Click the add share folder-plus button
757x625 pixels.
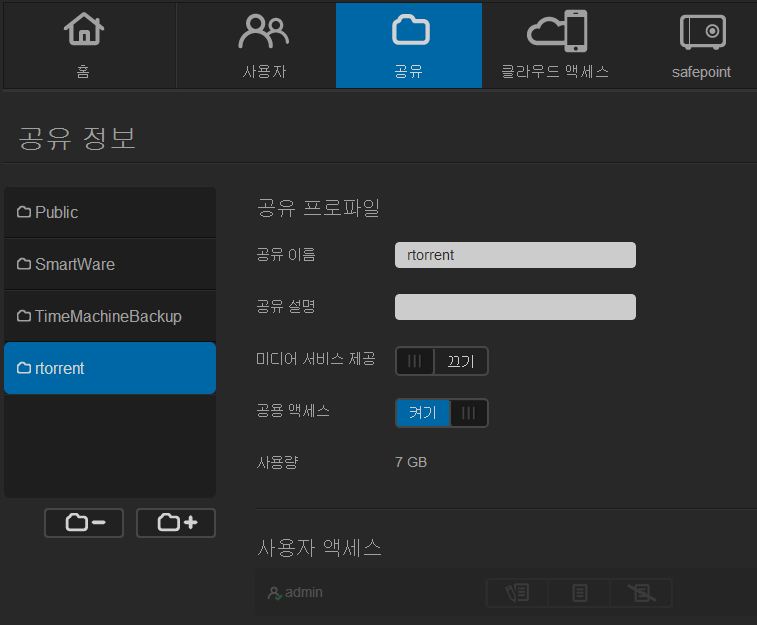pyautogui.click(x=176, y=522)
